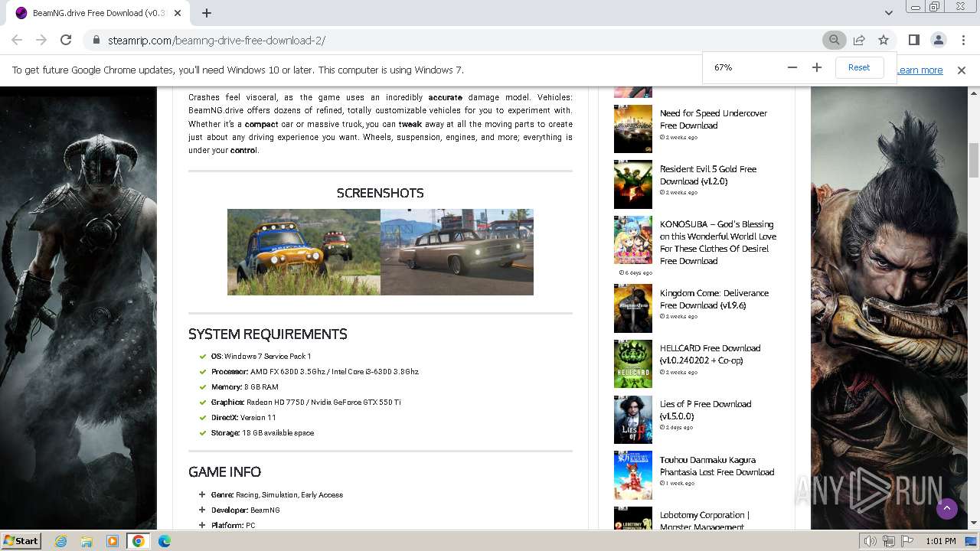Open Windows Media Player taskbar icon

113,541
